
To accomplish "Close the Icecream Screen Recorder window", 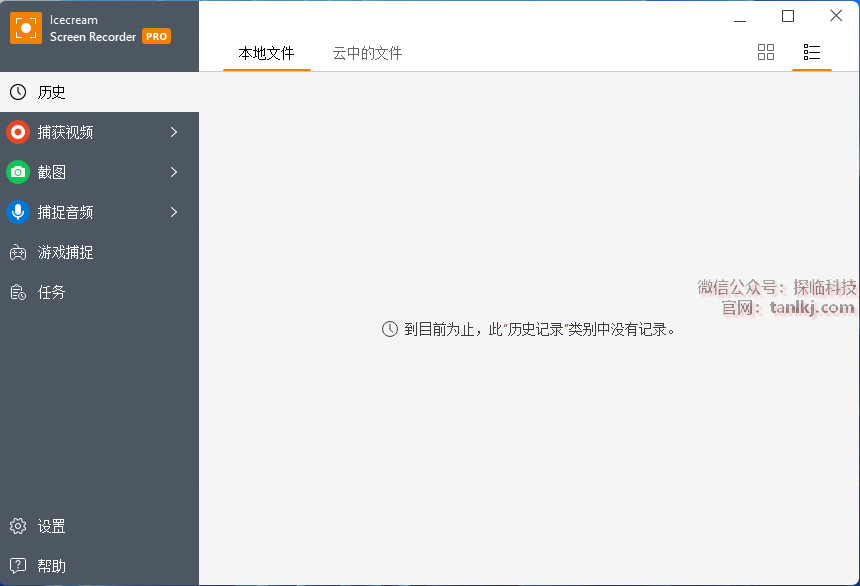I will click(836, 16).
